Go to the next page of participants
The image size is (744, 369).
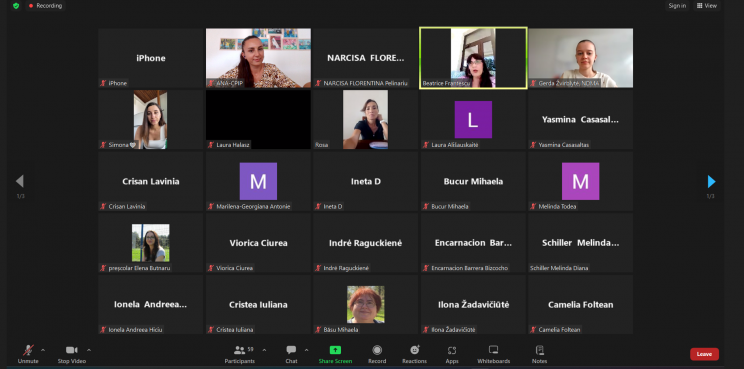pos(711,181)
